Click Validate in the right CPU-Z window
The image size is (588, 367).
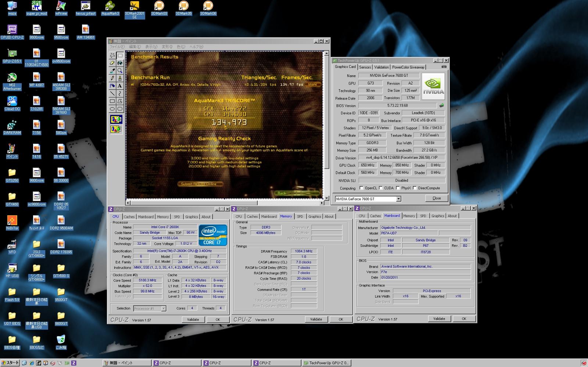439,319
